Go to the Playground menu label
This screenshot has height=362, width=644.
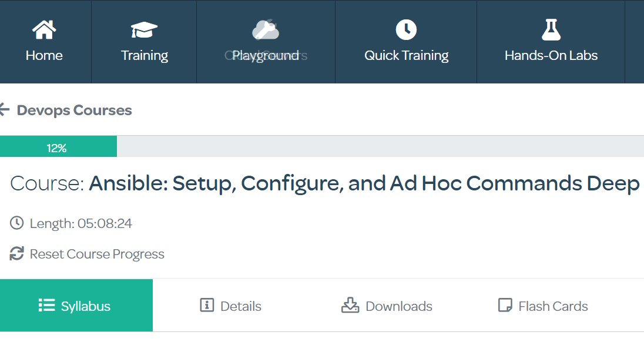pyautogui.click(x=266, y=55)
